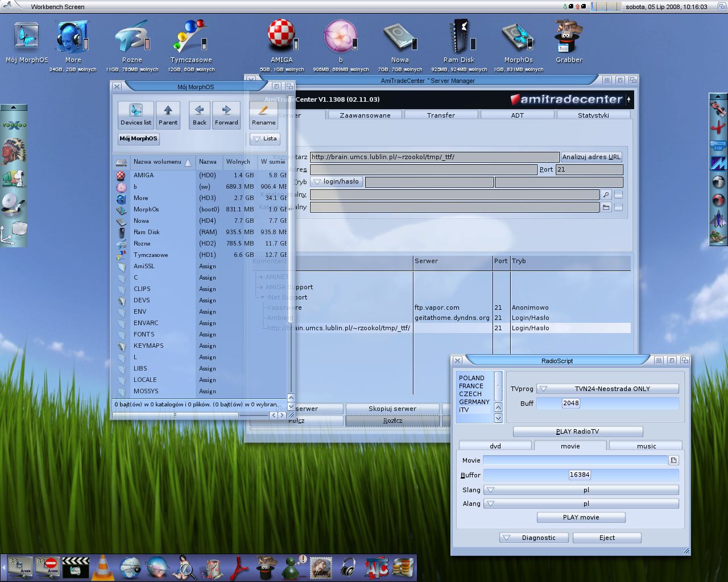Click the Devices list toolbar button
The image size is (728, 582).
click(x=136, y=115)
